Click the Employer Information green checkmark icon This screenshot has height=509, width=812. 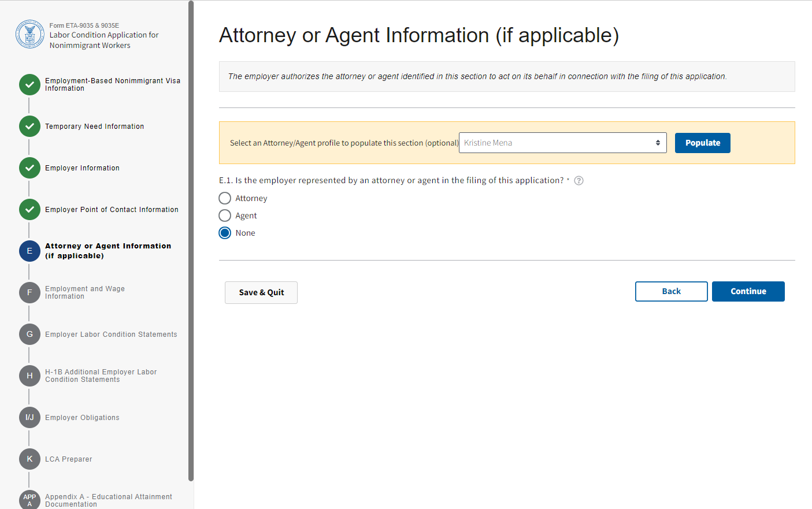(29, 168)
